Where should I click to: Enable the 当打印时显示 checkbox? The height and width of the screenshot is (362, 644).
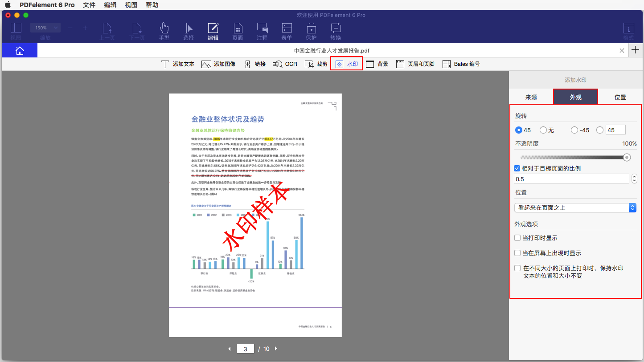coord(517,238)
